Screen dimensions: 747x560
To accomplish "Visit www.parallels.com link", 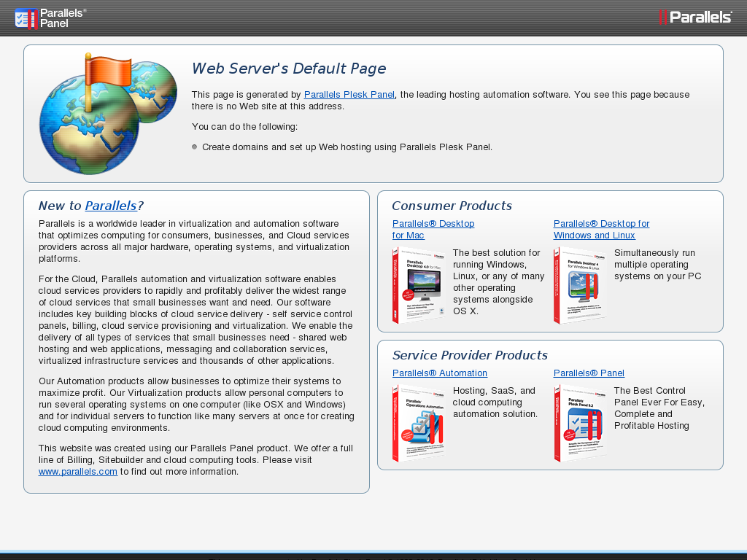I will (x=77, y=472).
